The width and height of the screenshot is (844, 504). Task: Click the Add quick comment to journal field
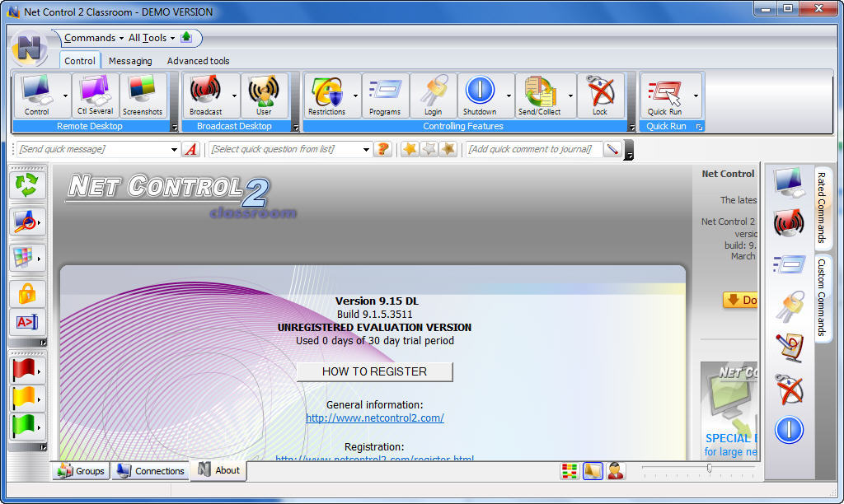pos(533,149)
